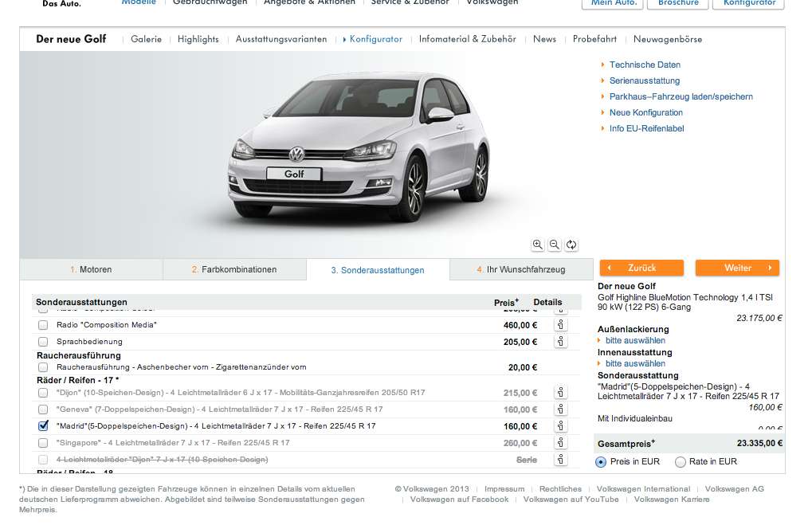812x529 pixels.
Task: Open the Technische Daten link
Action: 645,65
